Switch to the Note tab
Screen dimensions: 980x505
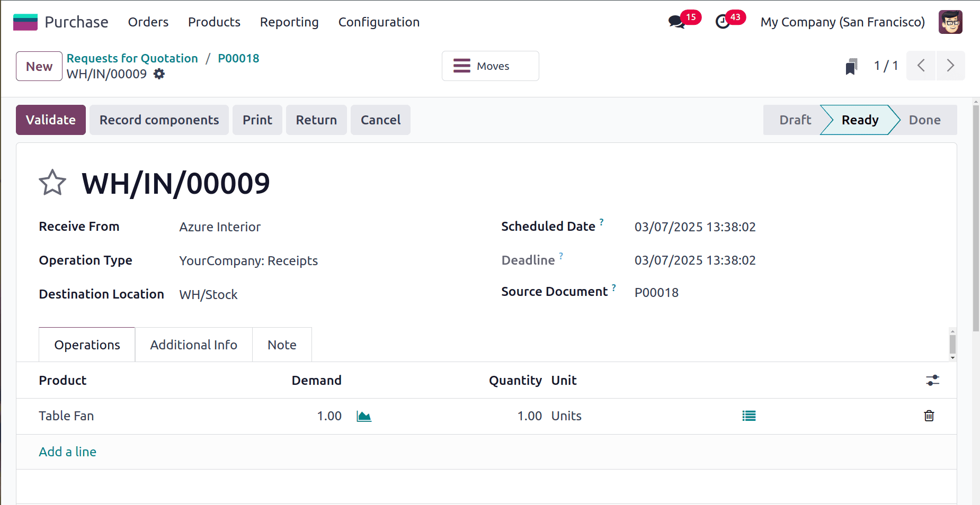[x=282, y=345]
